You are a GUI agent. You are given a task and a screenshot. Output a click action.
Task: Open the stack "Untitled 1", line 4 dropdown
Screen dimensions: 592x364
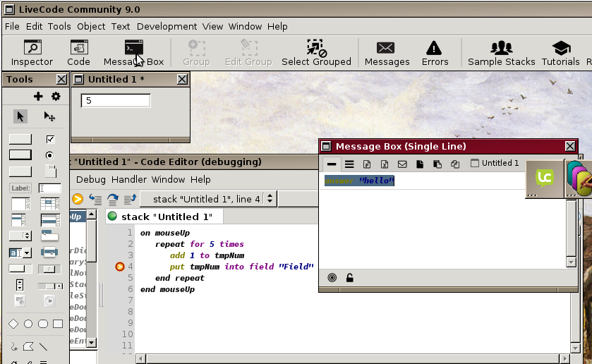point(269,200)
